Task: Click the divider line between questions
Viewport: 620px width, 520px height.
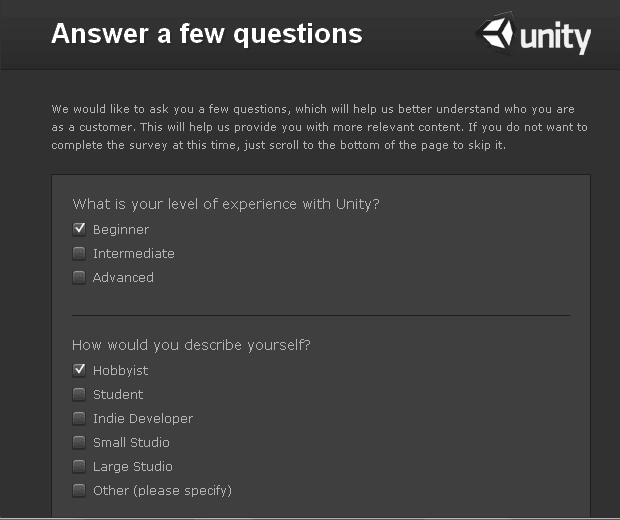Action: click(x=320, y=316)
